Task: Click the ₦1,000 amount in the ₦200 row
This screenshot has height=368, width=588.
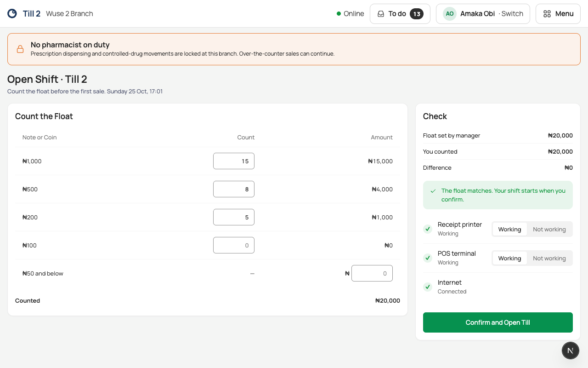Action: (382, 217)
